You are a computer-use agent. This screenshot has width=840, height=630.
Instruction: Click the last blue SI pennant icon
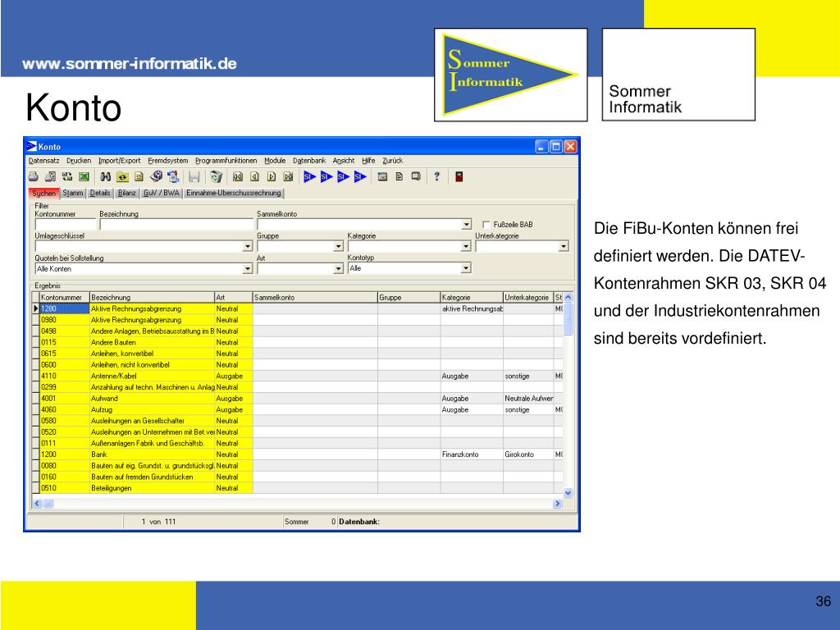click(x=360, y=177)
